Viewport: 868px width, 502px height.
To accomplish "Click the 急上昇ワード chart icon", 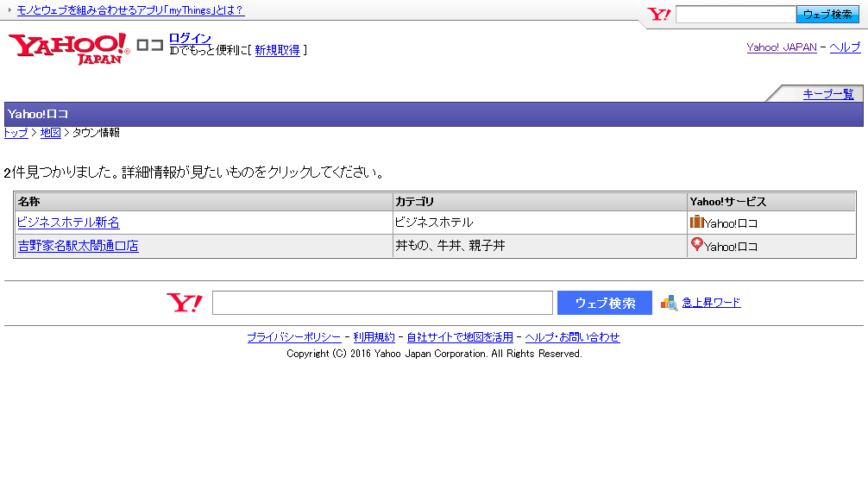I will [x=669, y=303].
